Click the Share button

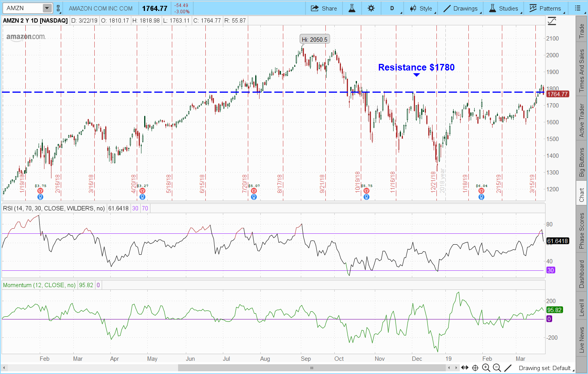click(324, 8)
